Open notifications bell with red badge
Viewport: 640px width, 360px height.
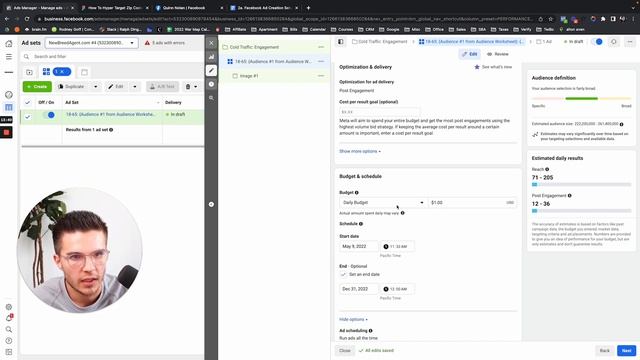9,318
